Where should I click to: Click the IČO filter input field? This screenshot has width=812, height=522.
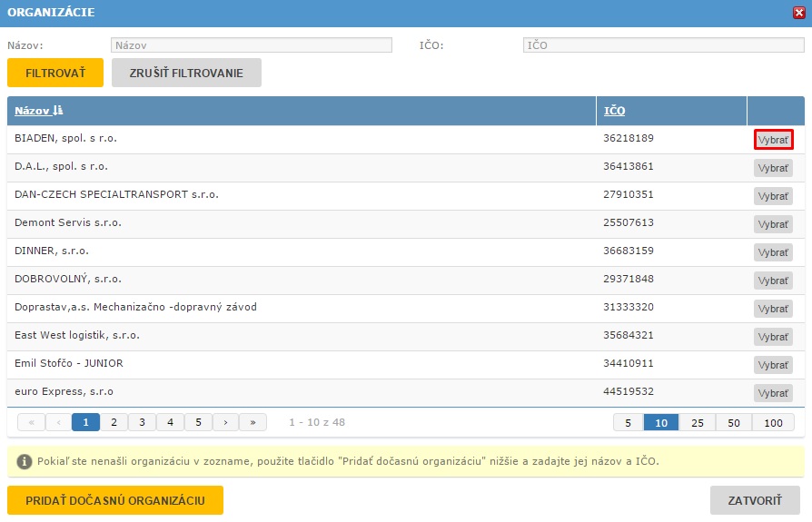coord(663,44)
